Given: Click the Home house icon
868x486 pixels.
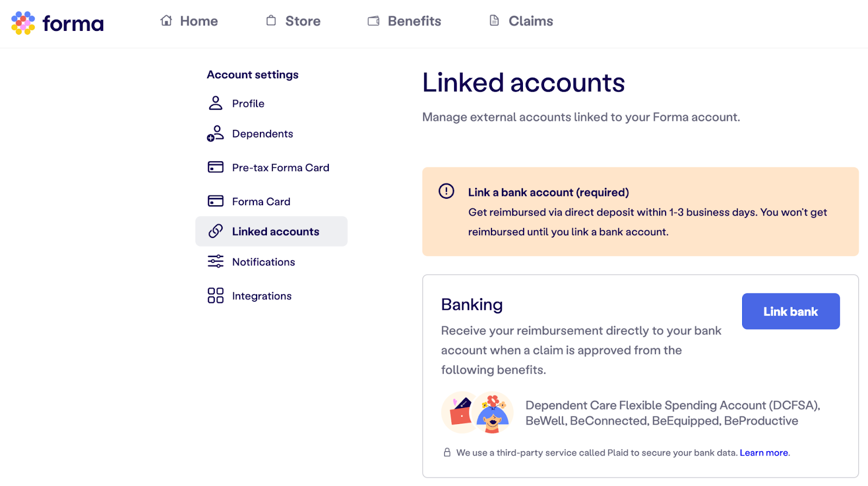Looking at the screenshot, I should tap(166, 21).
